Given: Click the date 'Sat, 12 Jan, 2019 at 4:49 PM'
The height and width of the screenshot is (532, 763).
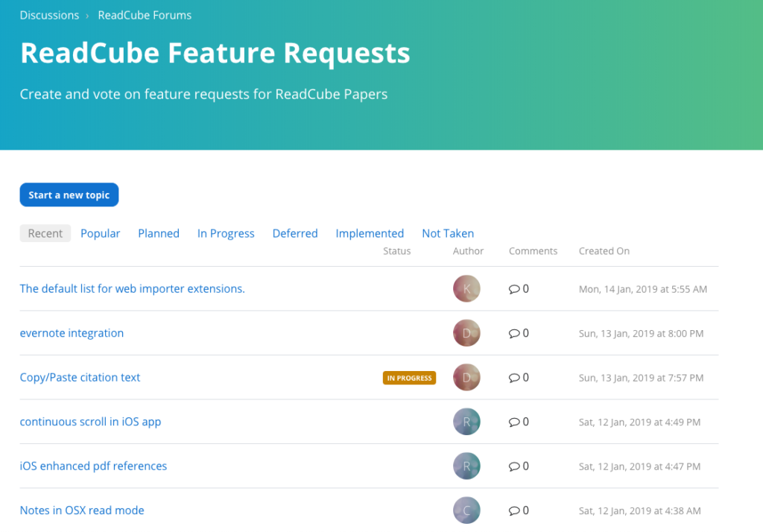Looking at the screenshot, I should [639, 422].
